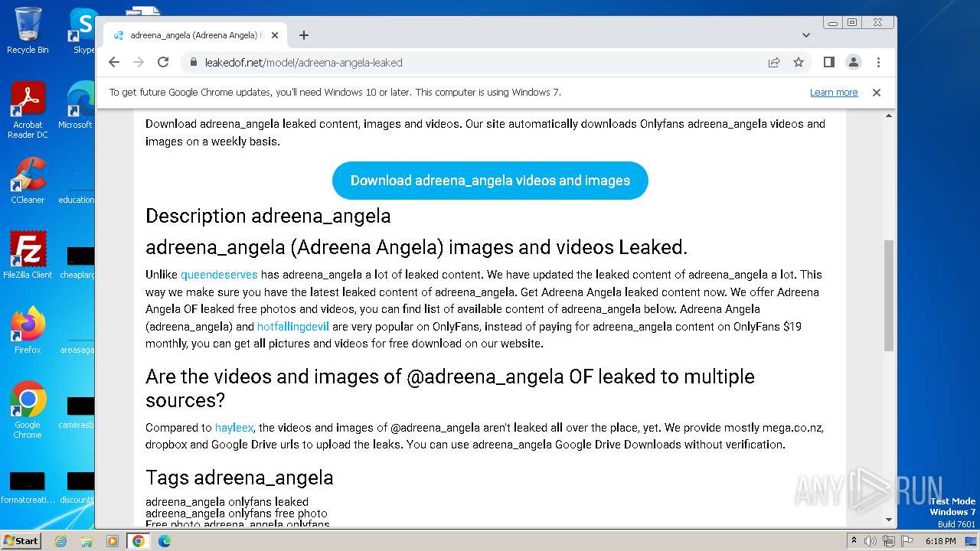Click the scrollbar down arrow
The width and height of the screenshot is (980, 551).
pos(889,520)
